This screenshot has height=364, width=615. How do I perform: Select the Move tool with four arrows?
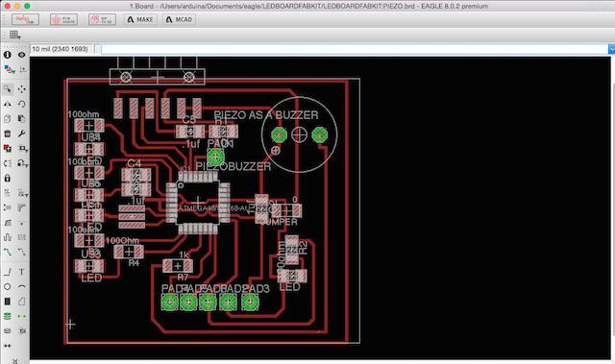click(21, 89)
